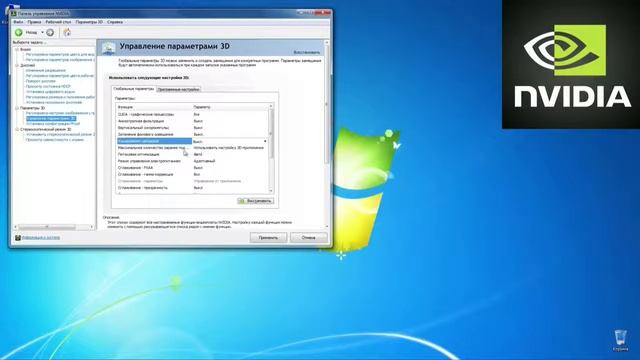Open the Правка menu
The width and height of the screenshot is (640, 360).
(x=34, y=22)
